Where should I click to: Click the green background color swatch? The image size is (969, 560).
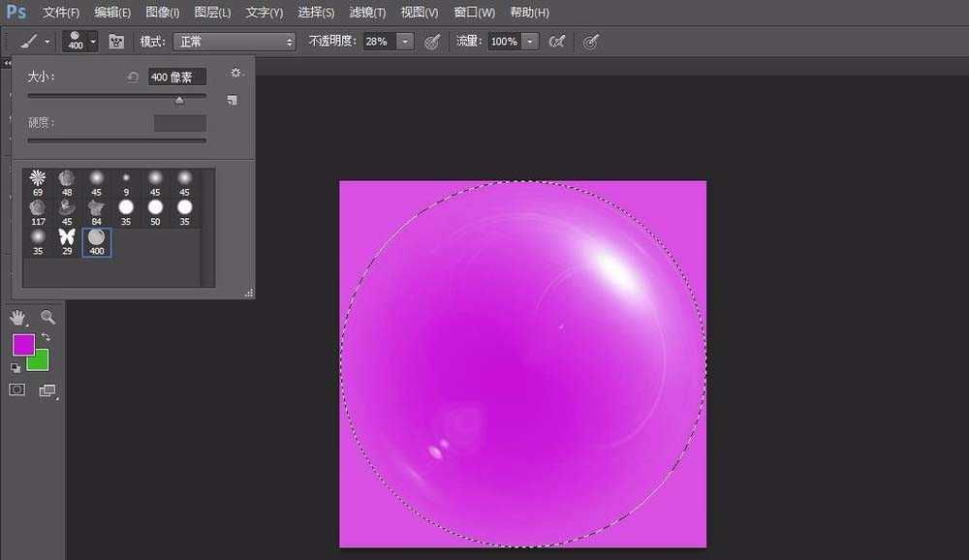[x=38, y=359]
